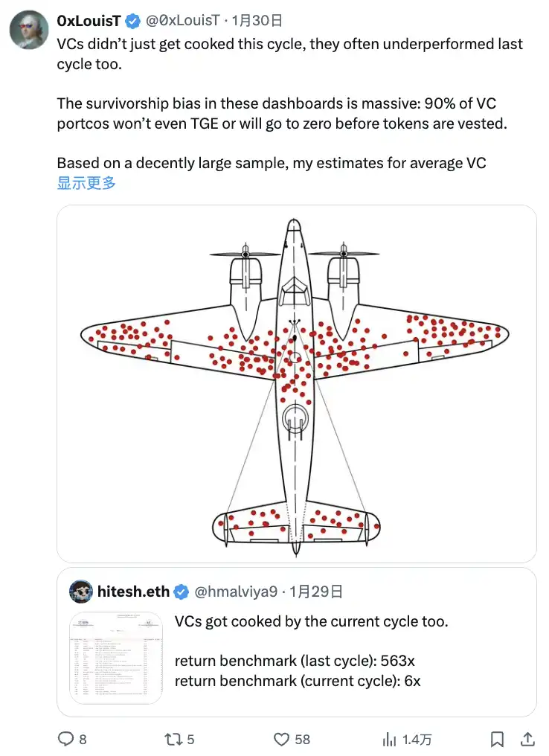
Task: Open 0xLouisT's profile avatar
Action: (25, 28)
